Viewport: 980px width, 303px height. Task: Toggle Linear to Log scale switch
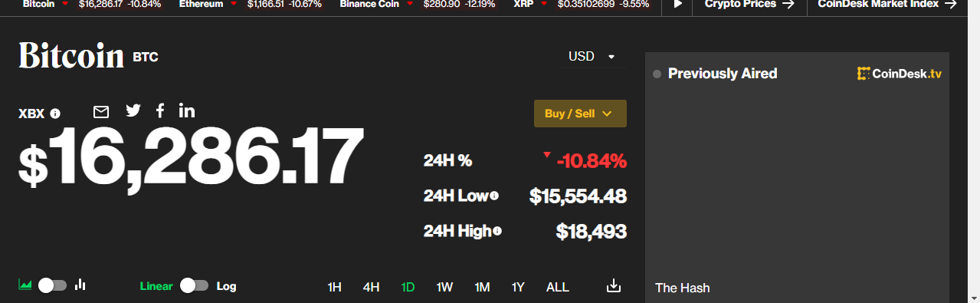pos(195,285)
